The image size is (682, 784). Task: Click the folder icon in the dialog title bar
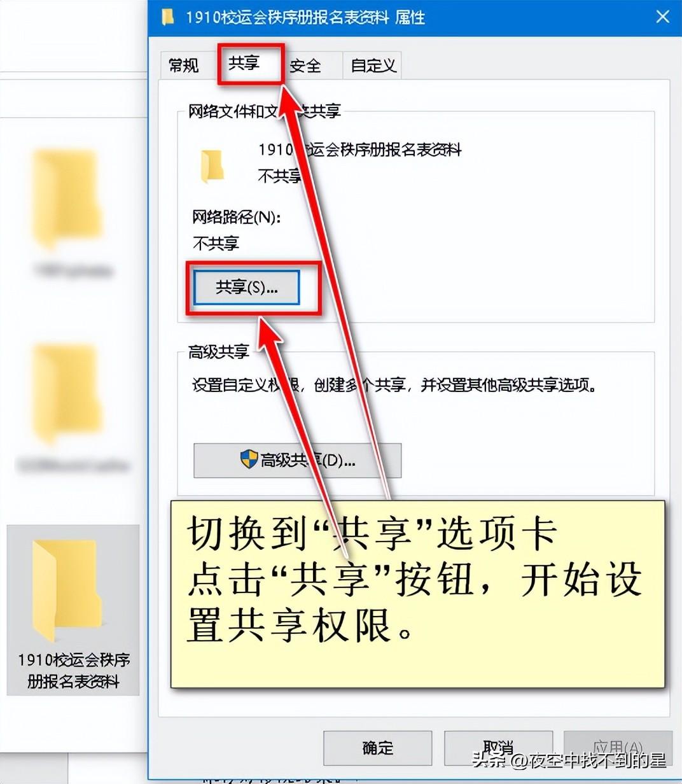pos(168,17)
